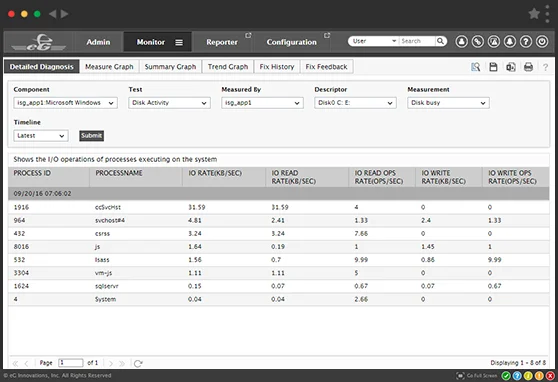Image resolution: width=558 pixels, height=382 pixels.
Task: Click the link chain icon in header
Action: (478, 42)
